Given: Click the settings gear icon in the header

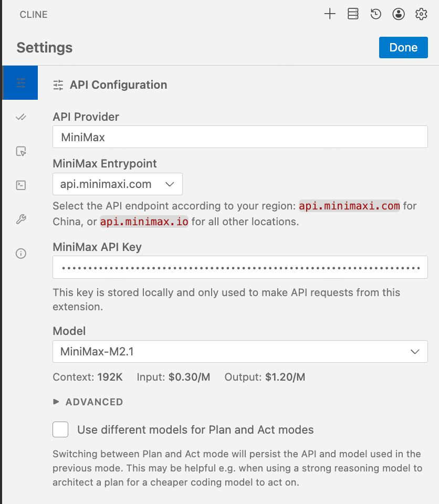Looking at the screenshot, I should tap(421, 14).
